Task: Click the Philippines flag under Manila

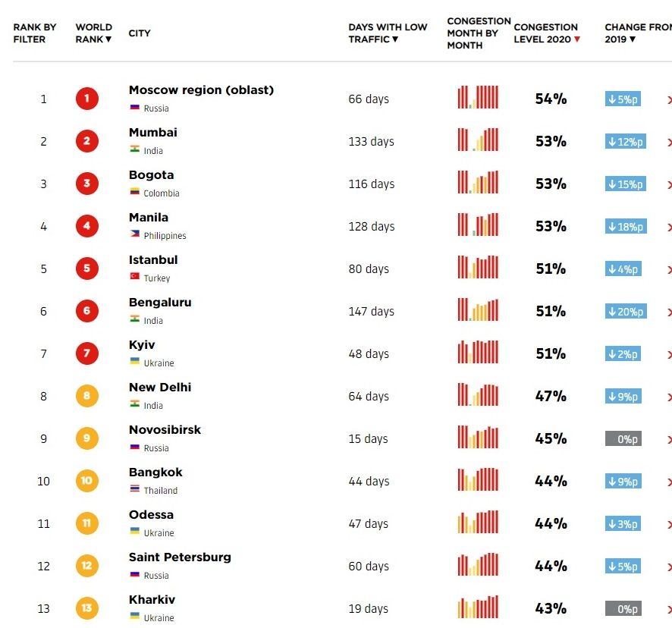Action: click(134, 235)
